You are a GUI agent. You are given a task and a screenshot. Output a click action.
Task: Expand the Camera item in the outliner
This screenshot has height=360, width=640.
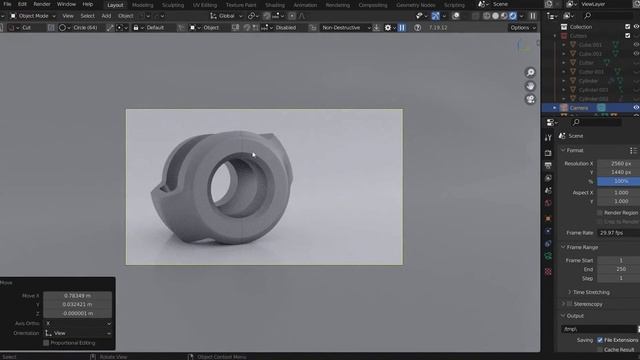coord(554,108)
